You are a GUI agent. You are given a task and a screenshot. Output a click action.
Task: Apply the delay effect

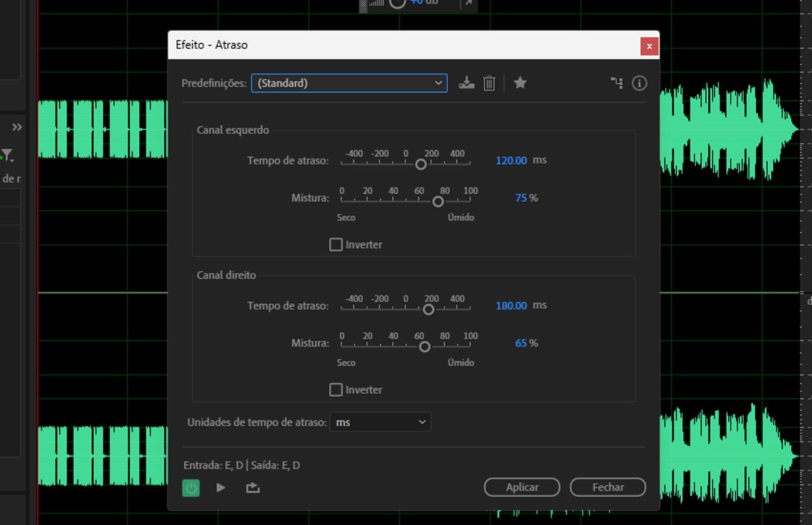coord(522,487)
